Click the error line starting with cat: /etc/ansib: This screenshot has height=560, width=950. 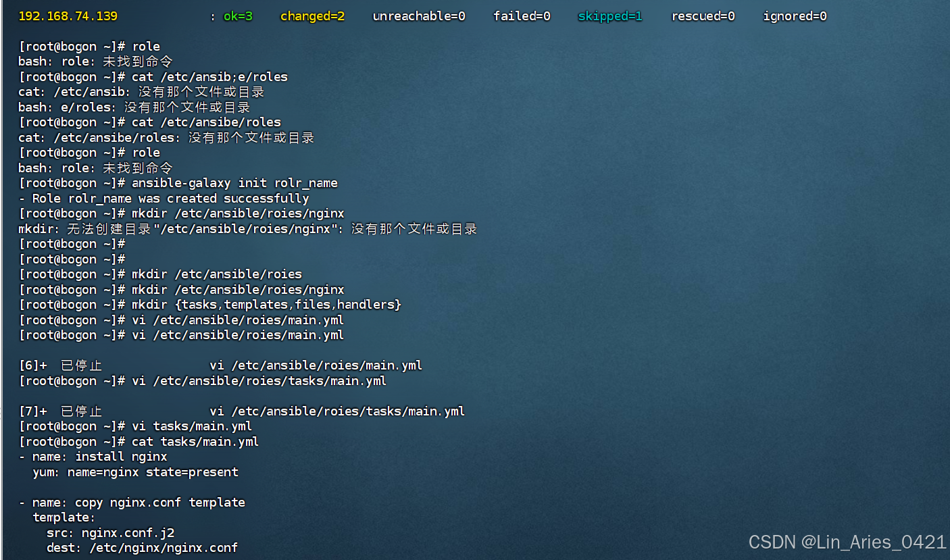[141, 92]
